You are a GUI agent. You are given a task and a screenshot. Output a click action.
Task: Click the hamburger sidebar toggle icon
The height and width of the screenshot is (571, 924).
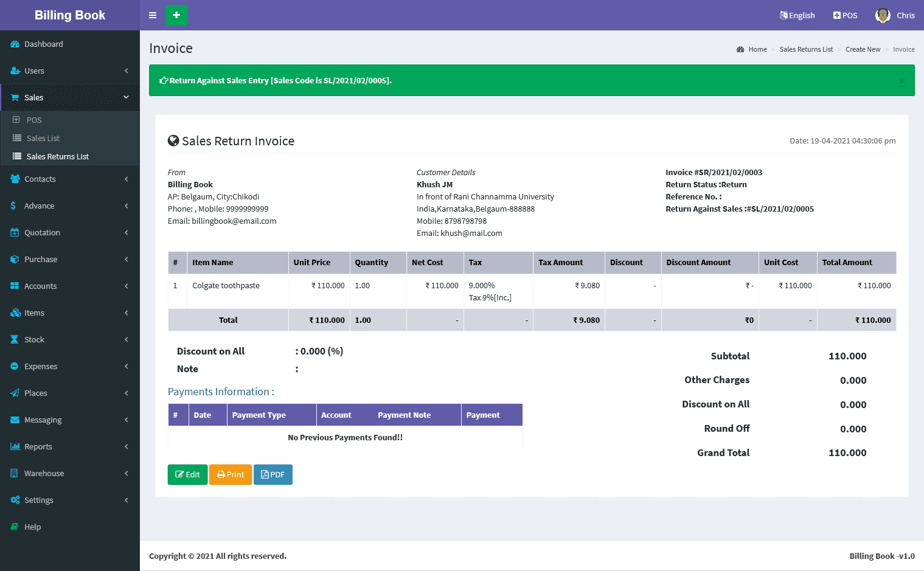153,15
